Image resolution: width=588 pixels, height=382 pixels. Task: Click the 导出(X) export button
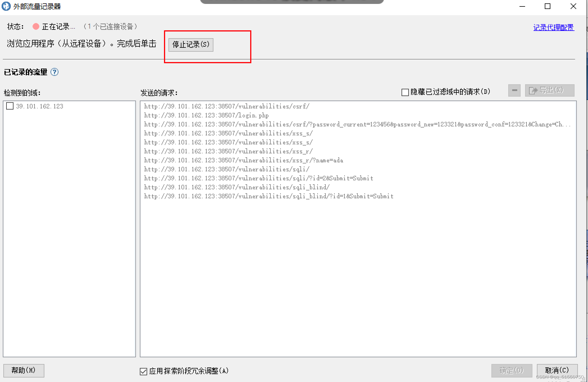click(550, 90)
